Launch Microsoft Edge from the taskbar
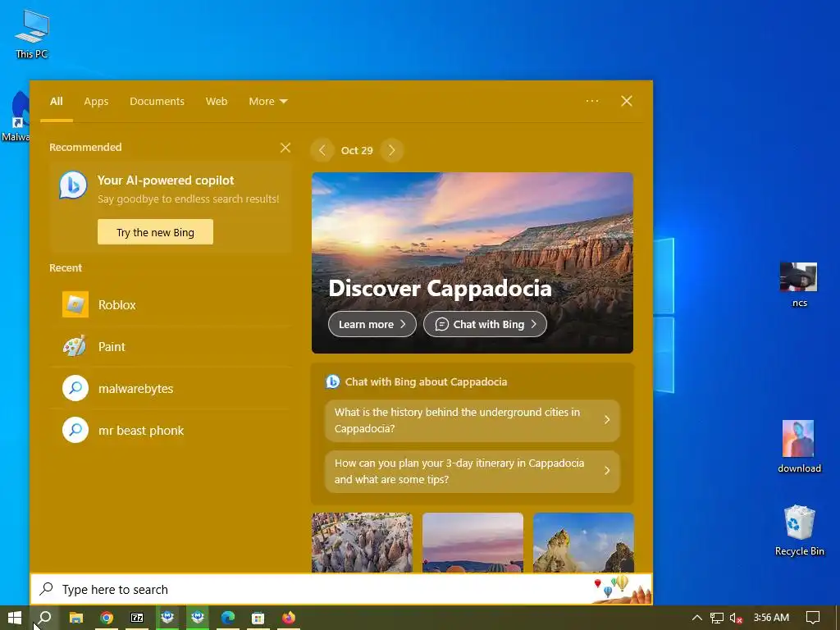 (x=228, y=618)
